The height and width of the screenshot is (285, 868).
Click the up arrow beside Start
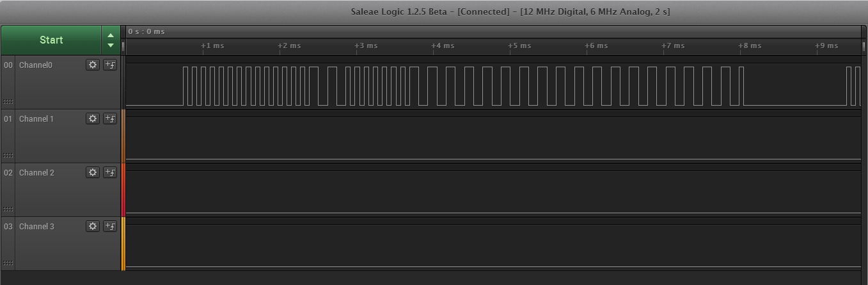pos(111,35)
